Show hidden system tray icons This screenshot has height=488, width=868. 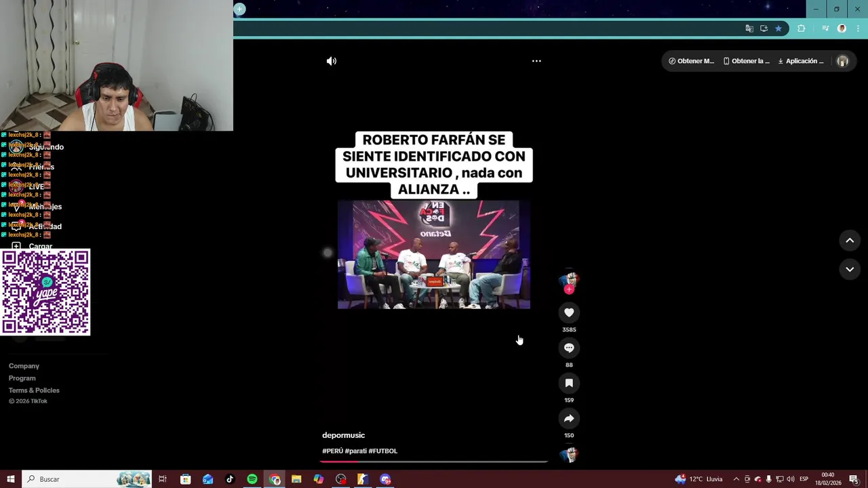(x=736, y=479)
